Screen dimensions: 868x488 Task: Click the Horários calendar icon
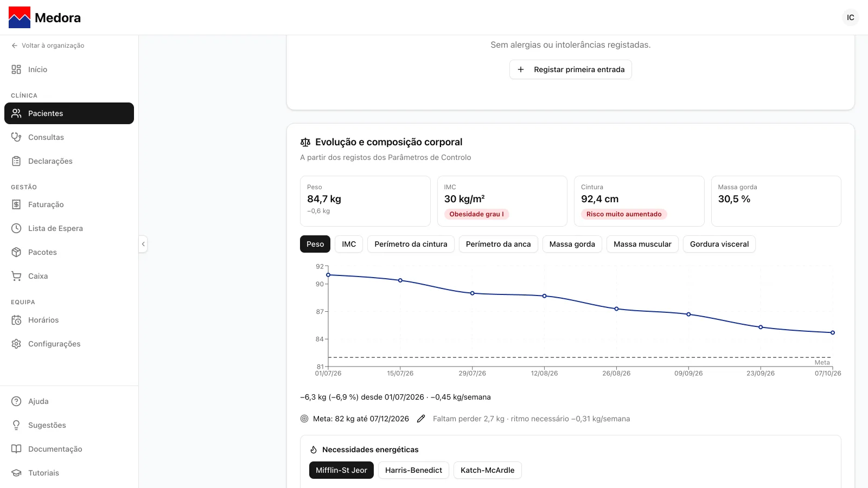pyautogui.click(x=16, y=320)
